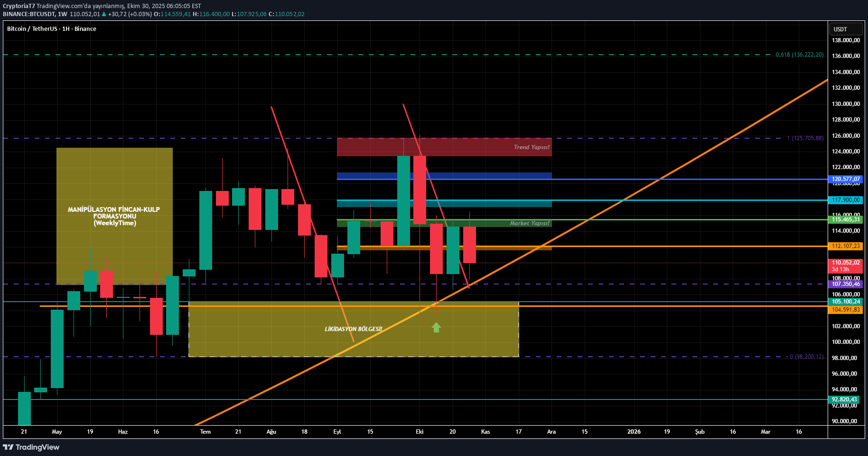Click the green 115.465,31 price label
The image size is (868, 456).
pyautogui.click(x=845, y=219)
